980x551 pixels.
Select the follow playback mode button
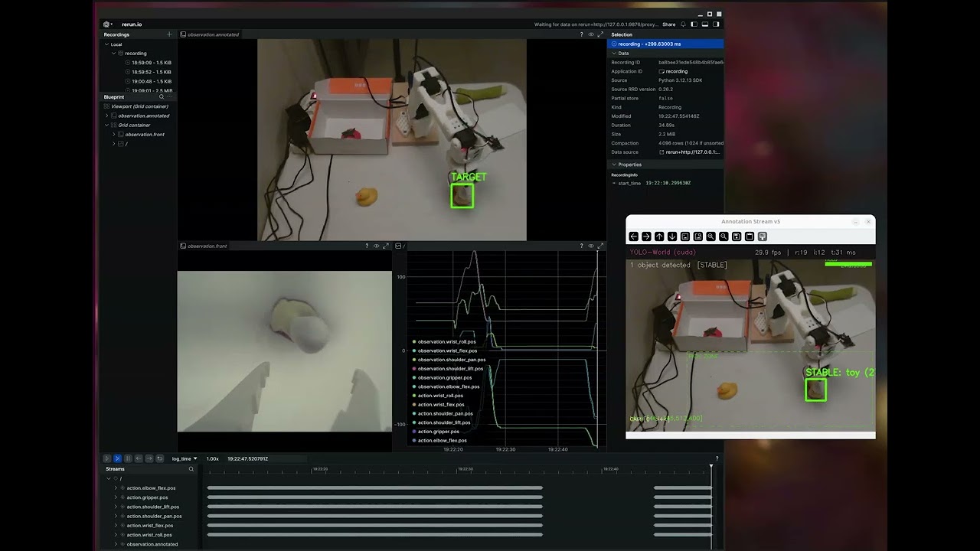point(117,458)
